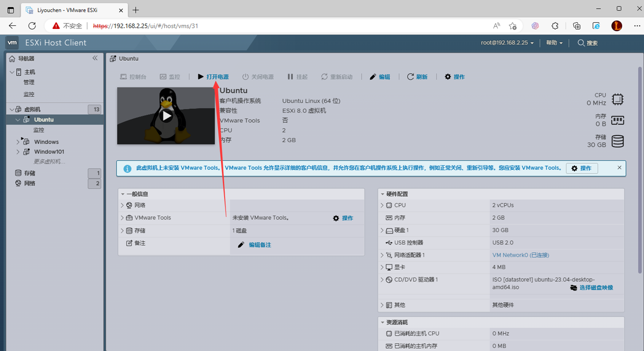This screenshot has height=351, width=644.
Task: Click 选择磁盘映像 to choose disk image
Action: pos(596,288)
